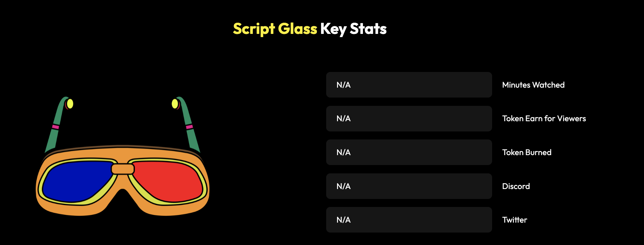This screenshot has height=245, width=644.
Task: Select the Twitter value box
Action: pyautogui.click(x=409, y=220)
